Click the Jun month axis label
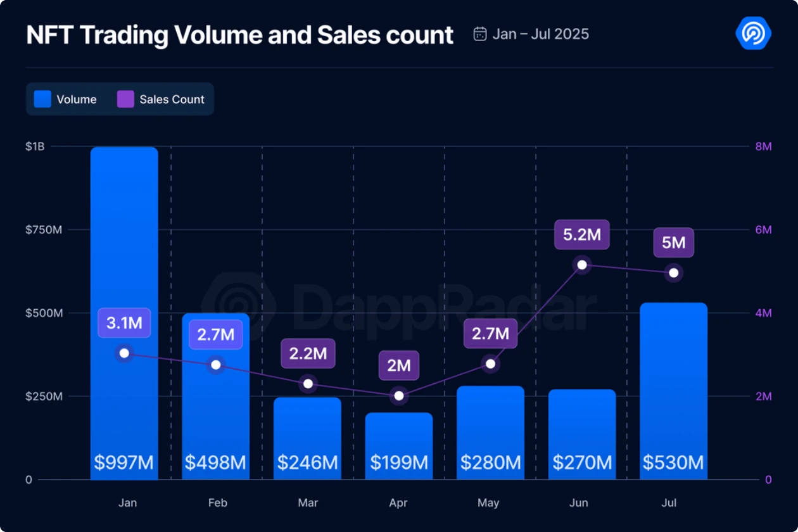This screenshot has height=532, width=798. pos(578,503)
